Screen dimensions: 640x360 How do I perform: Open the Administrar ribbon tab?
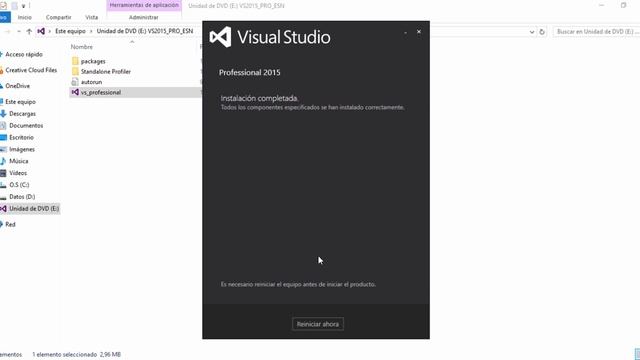(x=143, y=17)
